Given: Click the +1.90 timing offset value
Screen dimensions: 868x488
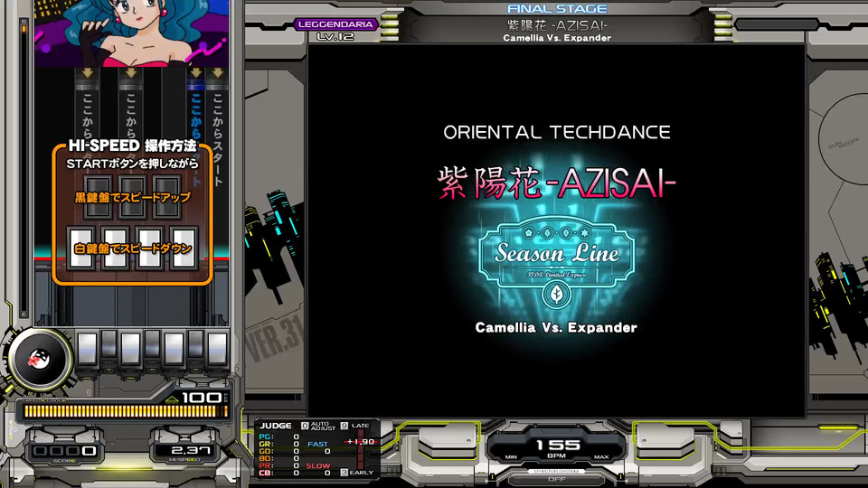Looking at the screenshot, I should [x=361, y=442].
